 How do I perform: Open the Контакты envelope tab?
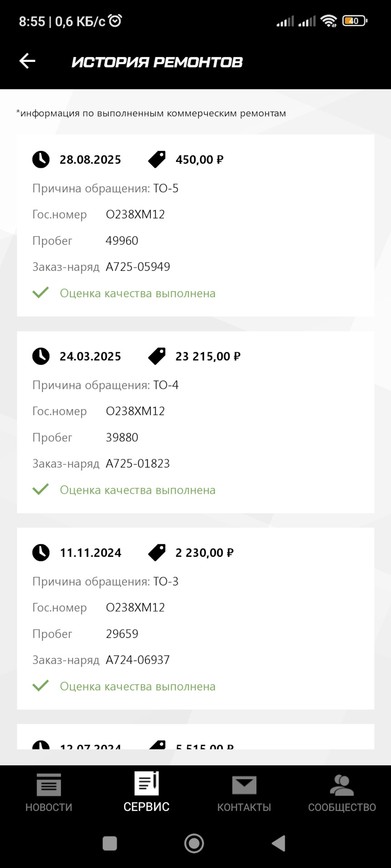tap(244, 793)
